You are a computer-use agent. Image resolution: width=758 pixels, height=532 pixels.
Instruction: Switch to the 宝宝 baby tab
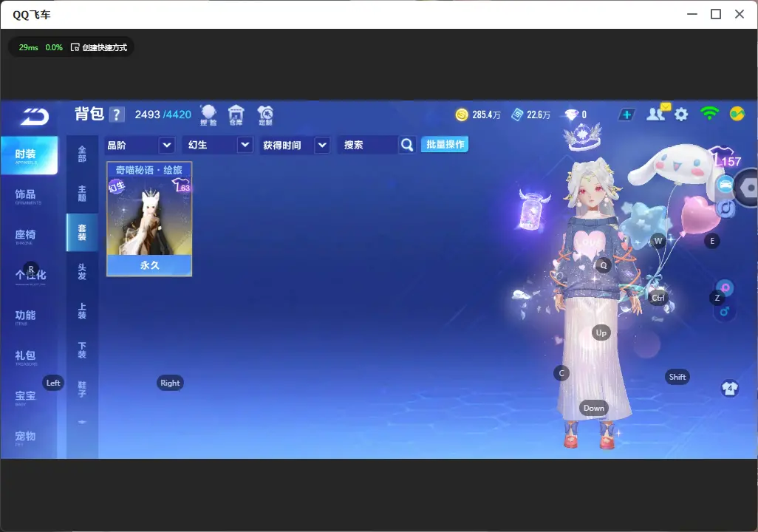(x=25, y=397)
